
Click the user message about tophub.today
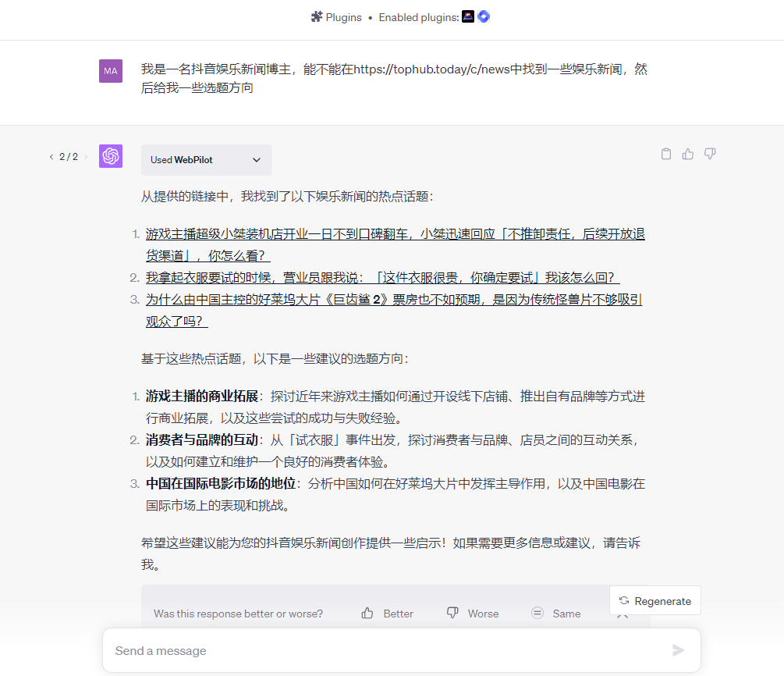(394, 78)
